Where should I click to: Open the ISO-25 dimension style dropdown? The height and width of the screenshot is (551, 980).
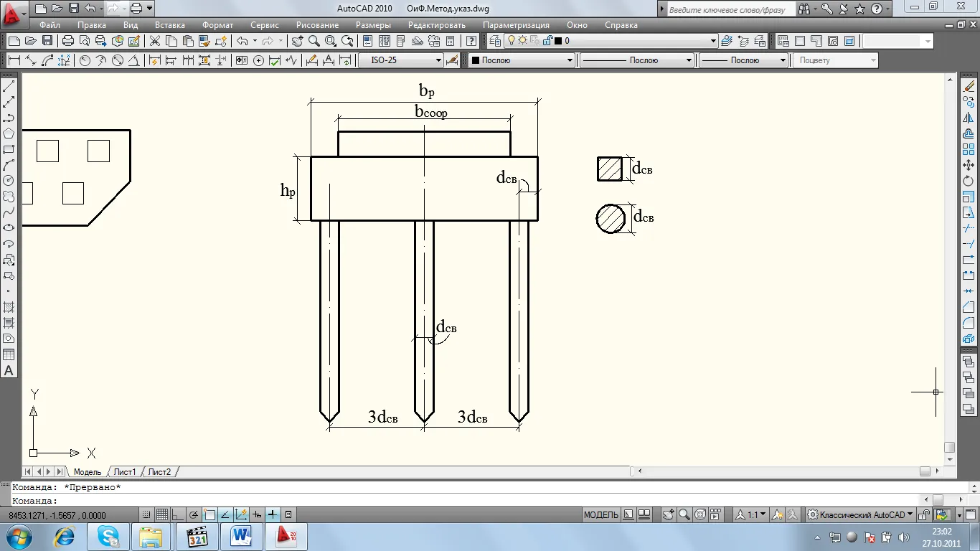click(400, 60)
